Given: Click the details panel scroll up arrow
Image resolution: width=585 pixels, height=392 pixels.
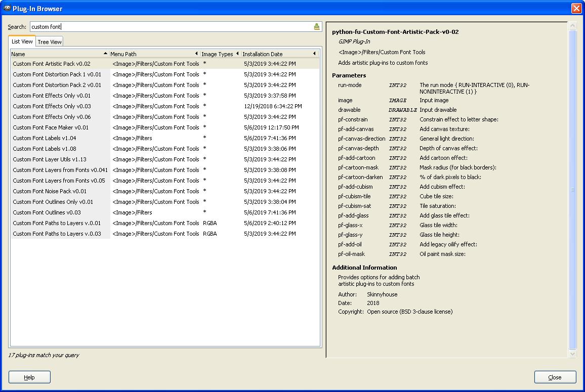Looking at the screenshot, I should point(572,25).
